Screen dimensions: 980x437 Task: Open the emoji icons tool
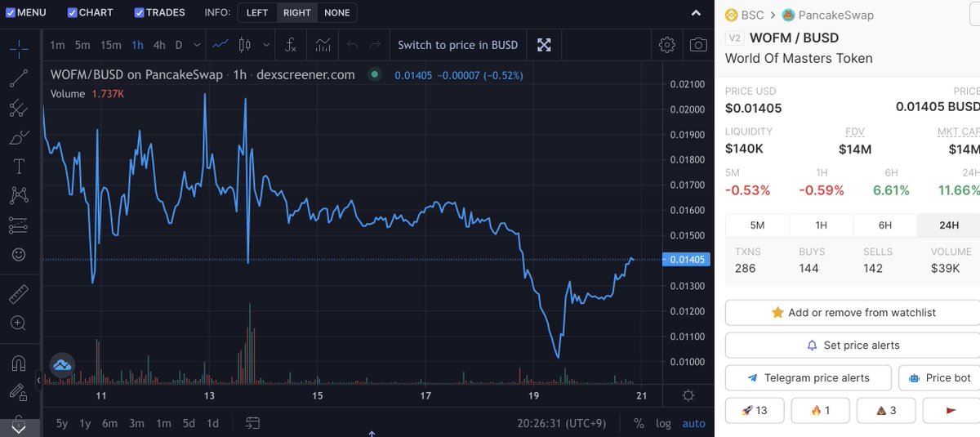(19, 255)
